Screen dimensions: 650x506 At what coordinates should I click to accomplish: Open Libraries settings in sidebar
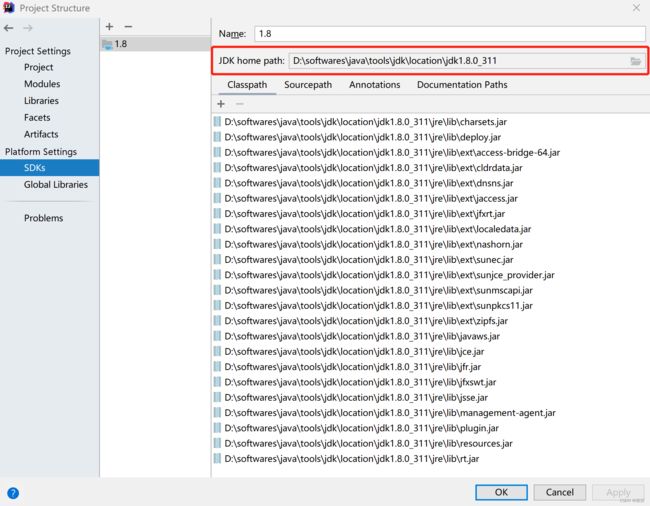point(41,101)
